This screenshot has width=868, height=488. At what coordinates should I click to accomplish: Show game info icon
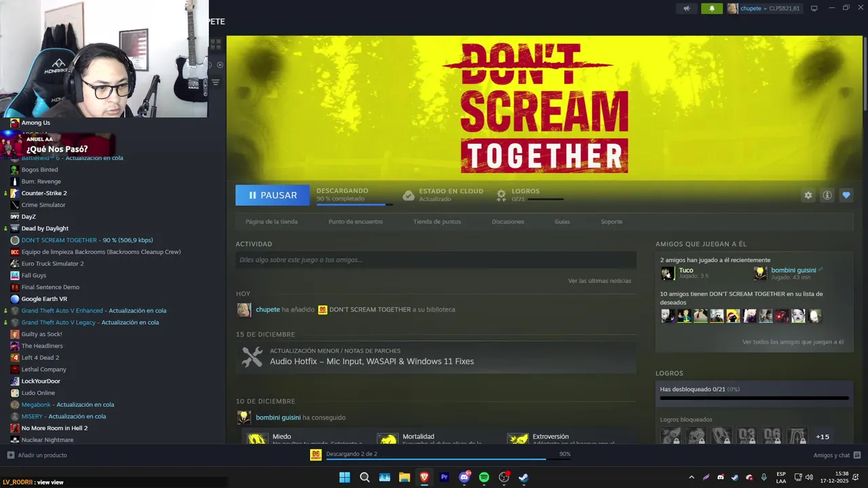(x=827, y=195)
